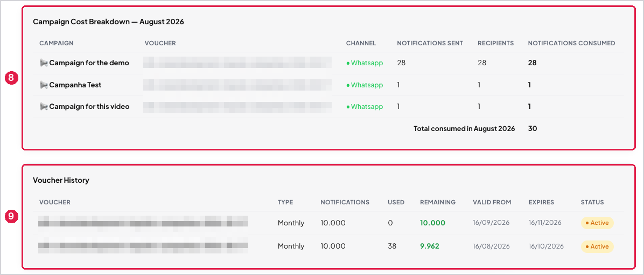Click Active status badge for voucher expiring 16/11/2026
This screenshot has height=275, width=644.
tap(597, 223)
